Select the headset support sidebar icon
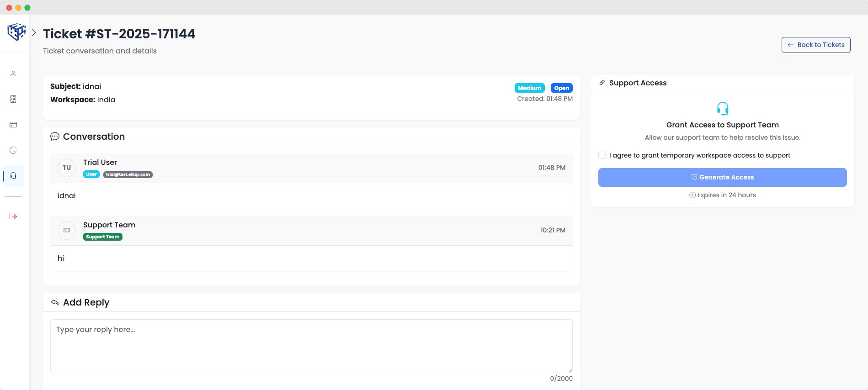Viewport: 868px width, 390px height. [x=13, y=176]
